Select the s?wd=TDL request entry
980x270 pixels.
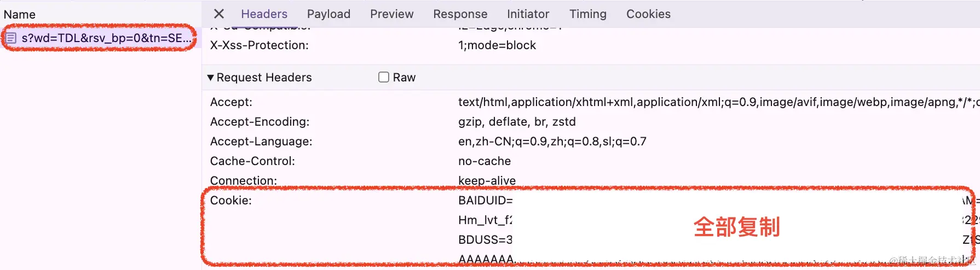point(100,38)
